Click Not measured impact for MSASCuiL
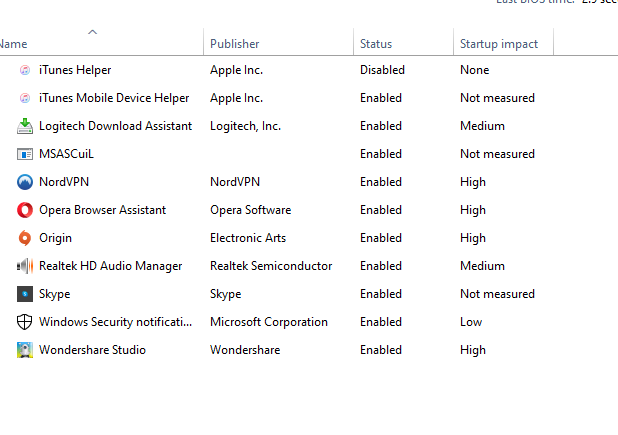 [x=497, y=154]
